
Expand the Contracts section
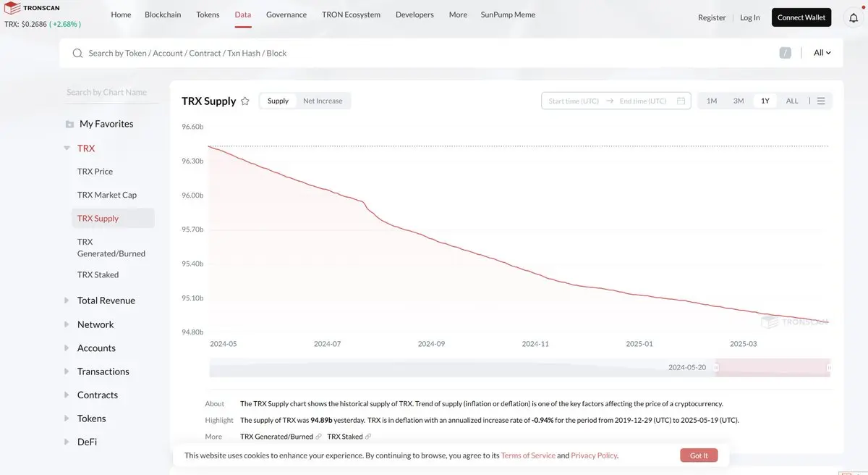(x=67, y=395)
